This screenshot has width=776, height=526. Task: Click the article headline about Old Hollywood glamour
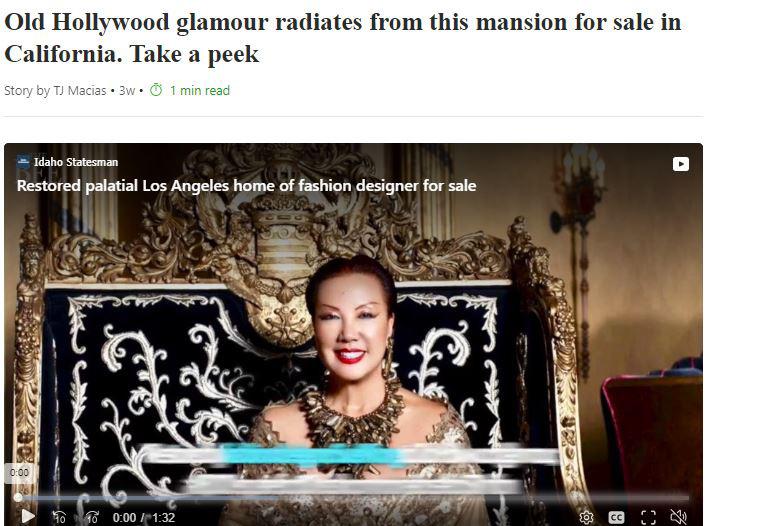342,38
